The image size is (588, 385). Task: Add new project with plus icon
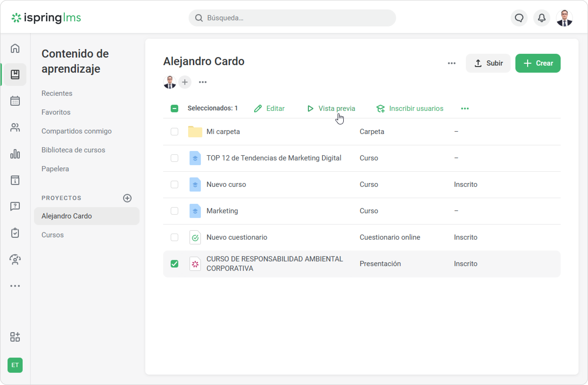coord(127,198)
